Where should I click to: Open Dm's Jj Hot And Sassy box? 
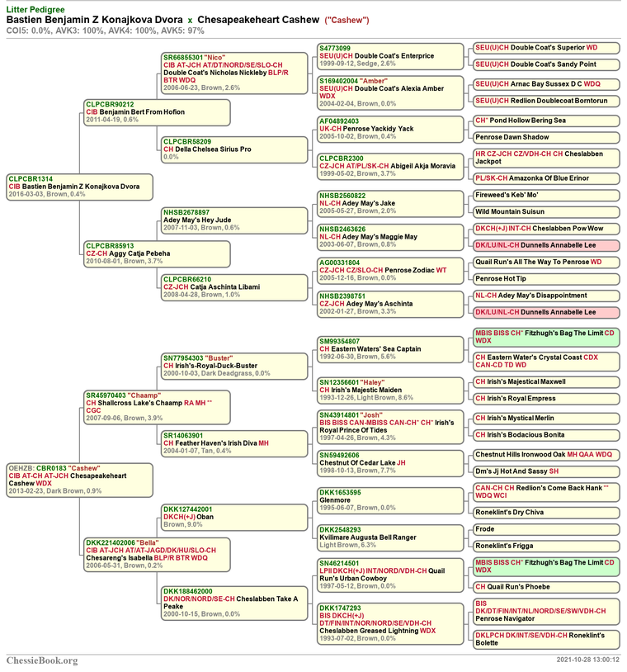[x=546, y=472]
